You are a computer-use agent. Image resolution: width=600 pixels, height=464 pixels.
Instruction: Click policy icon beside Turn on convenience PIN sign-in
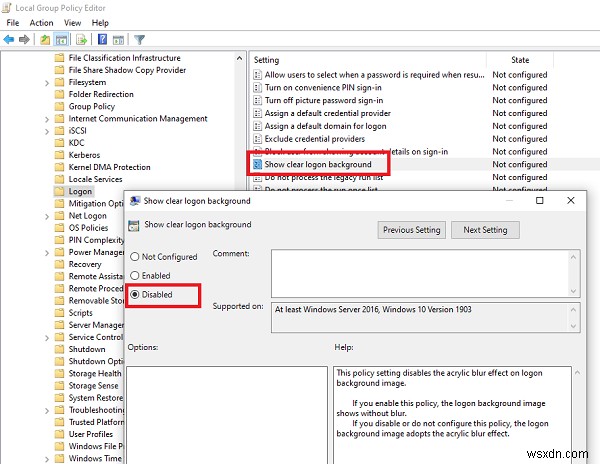[258, 88]
